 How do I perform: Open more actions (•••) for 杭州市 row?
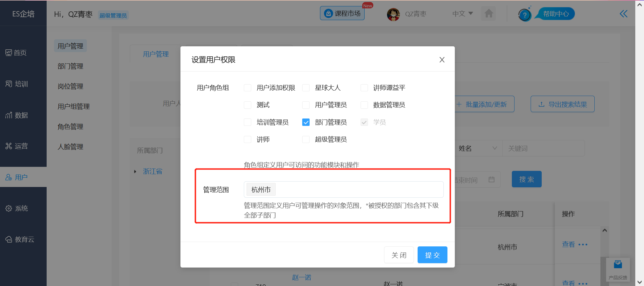pos(583,245)
